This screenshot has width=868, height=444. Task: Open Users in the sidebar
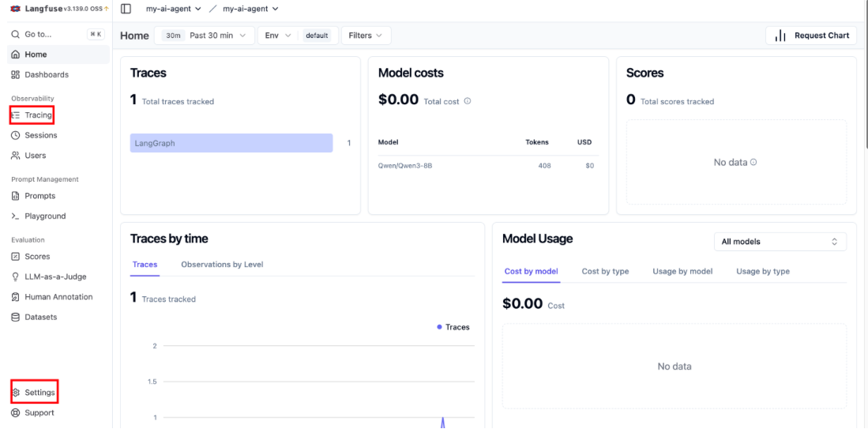pyautogui.click(x=58, y=156)
